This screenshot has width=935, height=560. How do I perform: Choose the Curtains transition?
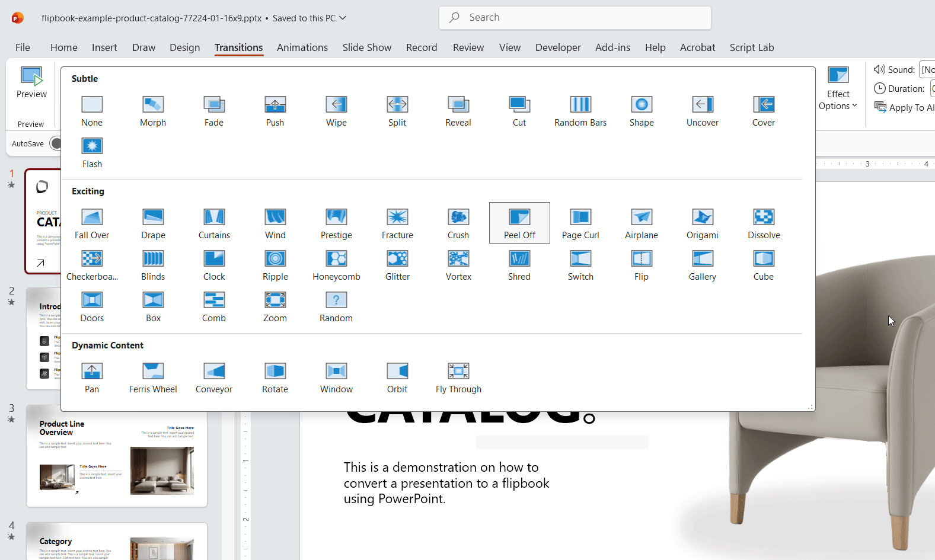(214, 223)
